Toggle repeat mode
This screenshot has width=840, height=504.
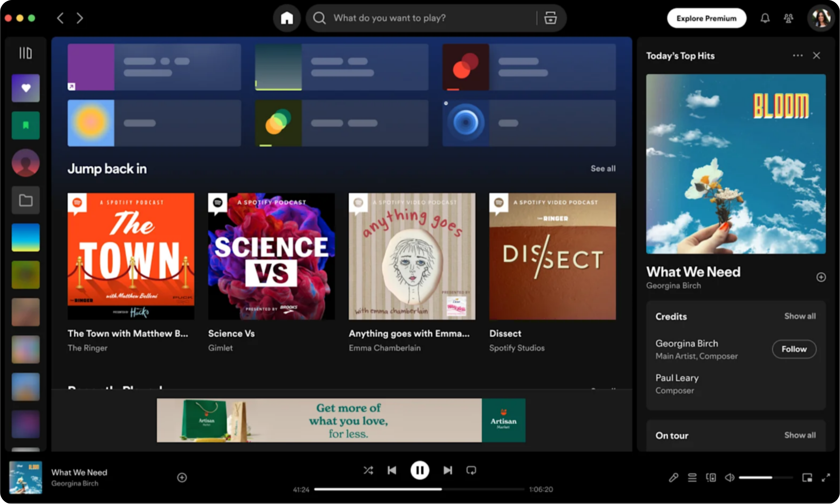[x=471, y=471]
